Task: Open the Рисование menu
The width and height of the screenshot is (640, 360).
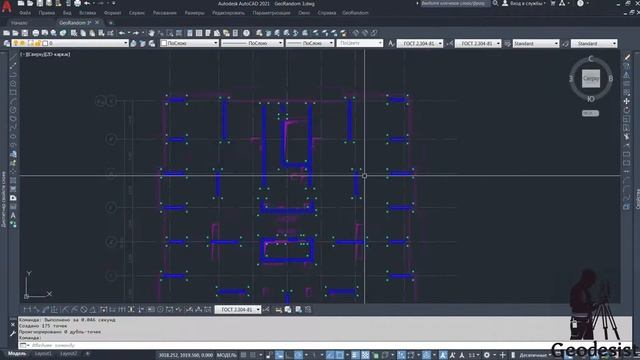Action: pyautogui.click(x=164, y=13)
